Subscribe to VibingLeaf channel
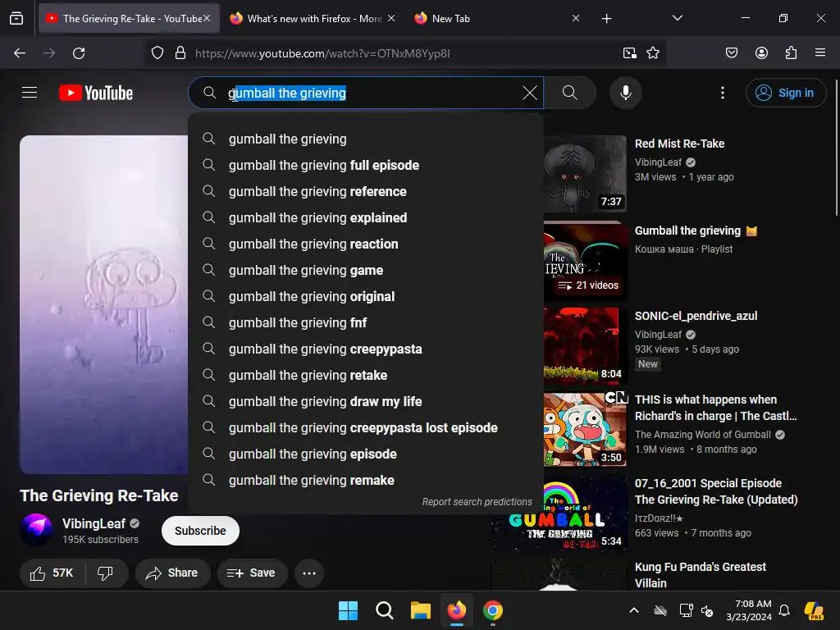The image size is (840, 630). 200,531
